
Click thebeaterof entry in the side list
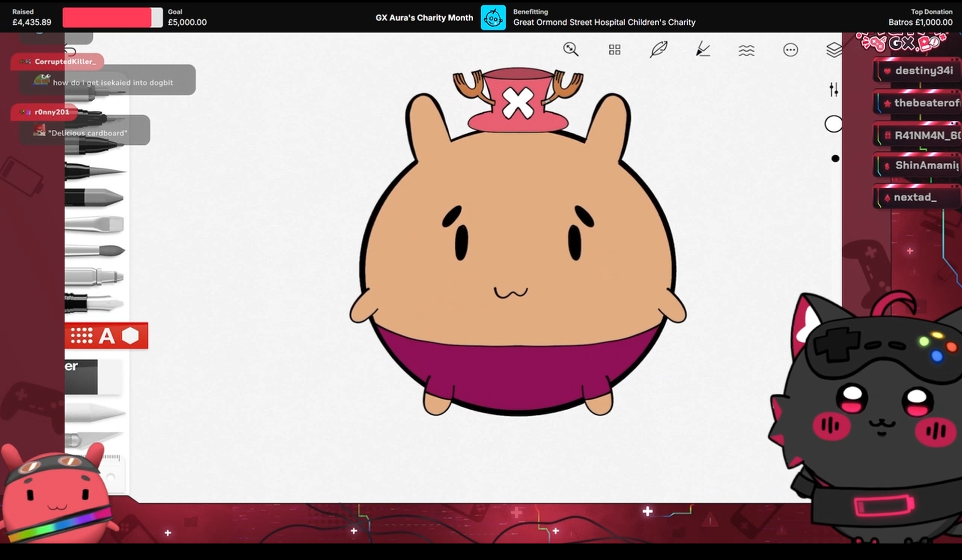coord(918,103)
